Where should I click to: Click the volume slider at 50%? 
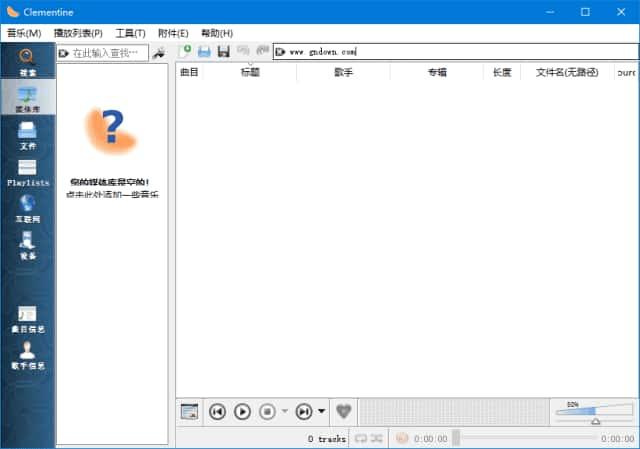(x=595, y=414)
